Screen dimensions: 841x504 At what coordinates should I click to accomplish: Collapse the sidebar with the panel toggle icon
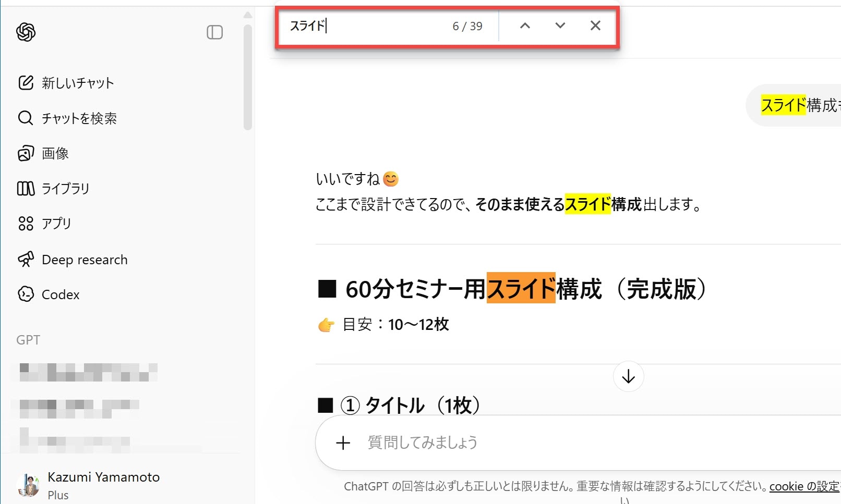coord(214,32)
